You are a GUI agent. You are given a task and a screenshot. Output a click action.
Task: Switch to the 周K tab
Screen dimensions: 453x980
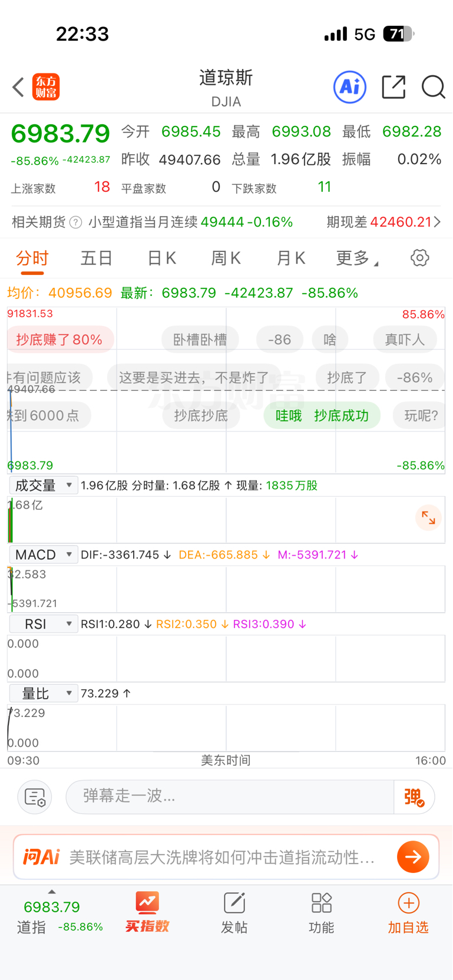coord(226,258)
